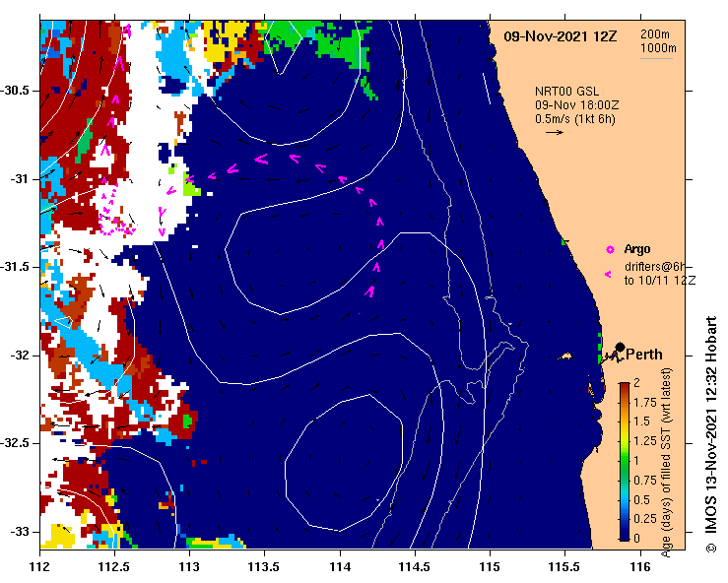Click the 'drifters@6h' legend label
The height and width of the screenshot is (583, 728).
(655, 267)
